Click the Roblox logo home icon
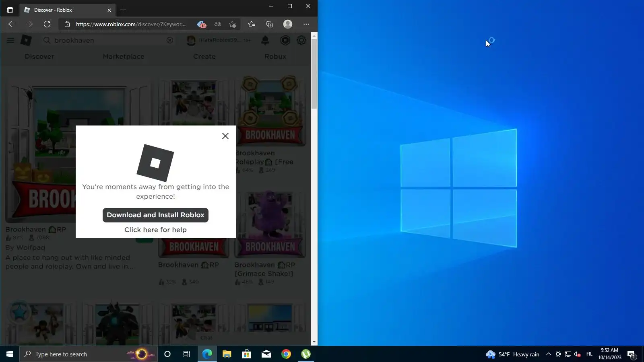This screenshot has width=644, height=362. click(26, 40)
